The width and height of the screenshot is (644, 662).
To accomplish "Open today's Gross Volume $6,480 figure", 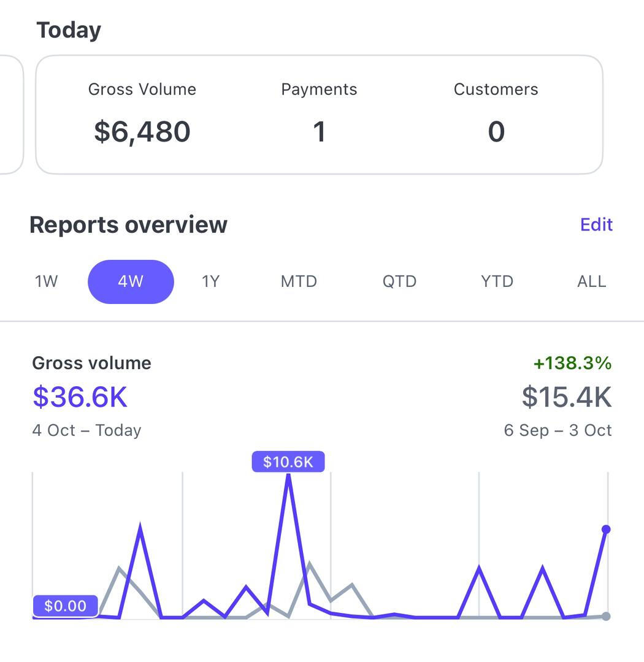I will (x=142, y=132).
